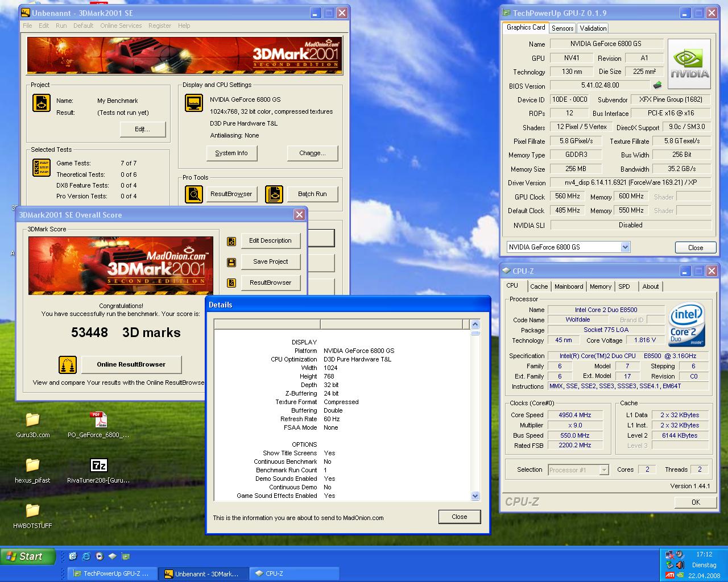Switch to the Mainboard tab in CPU-Z
Screen dimensions: 728x582
[x=569, y=287]
